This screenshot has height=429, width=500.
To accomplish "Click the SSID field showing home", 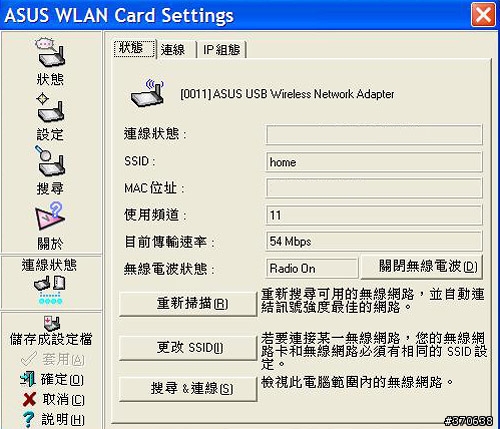I will pyautogui.click(x=374, y=162).
